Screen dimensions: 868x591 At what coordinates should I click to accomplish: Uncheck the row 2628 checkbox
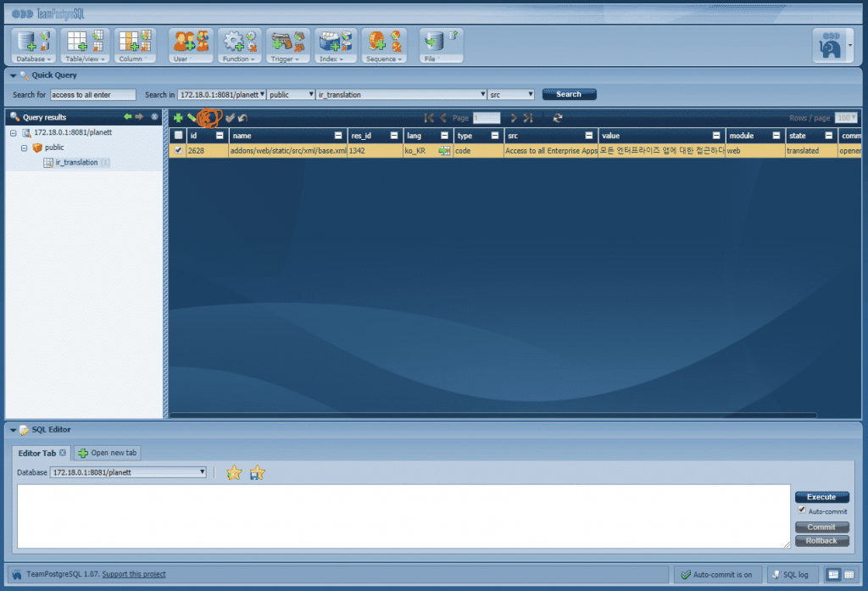tap(178, 150)
